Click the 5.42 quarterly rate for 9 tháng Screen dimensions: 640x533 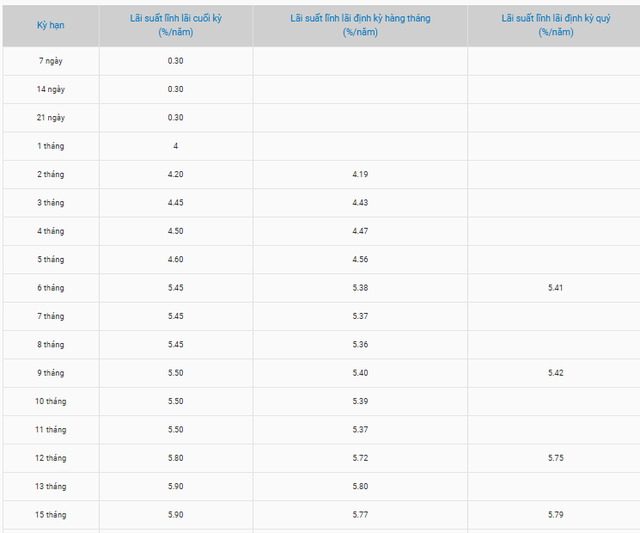556,373
